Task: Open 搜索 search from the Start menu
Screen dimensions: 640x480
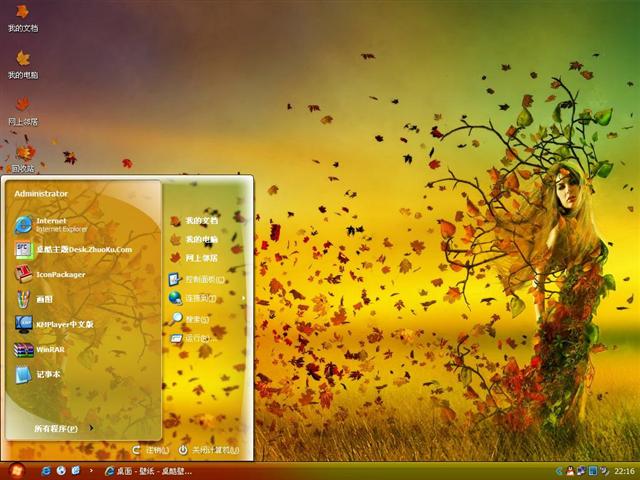Action: [189, 319]
